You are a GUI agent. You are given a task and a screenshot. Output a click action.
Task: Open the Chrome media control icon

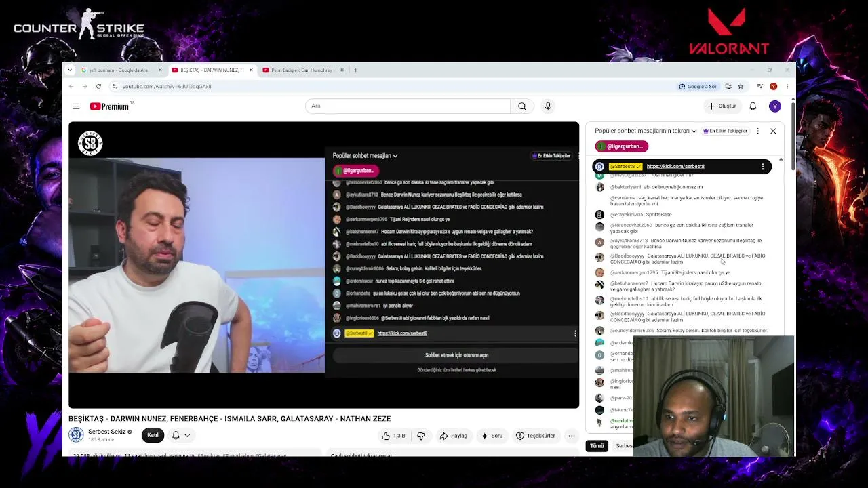(759, 87)
